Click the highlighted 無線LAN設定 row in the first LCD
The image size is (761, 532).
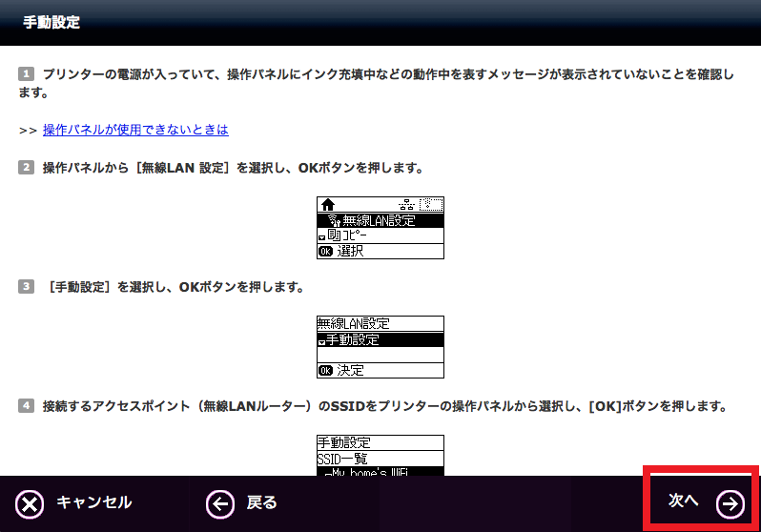coord(380,220)
